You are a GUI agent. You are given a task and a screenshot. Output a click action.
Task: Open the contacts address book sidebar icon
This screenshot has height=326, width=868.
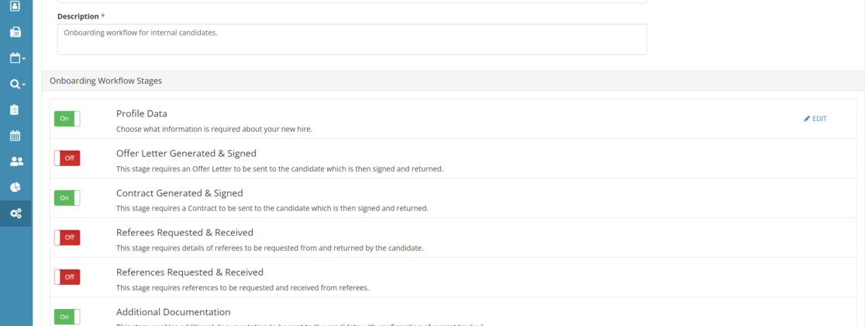(15, 6)
